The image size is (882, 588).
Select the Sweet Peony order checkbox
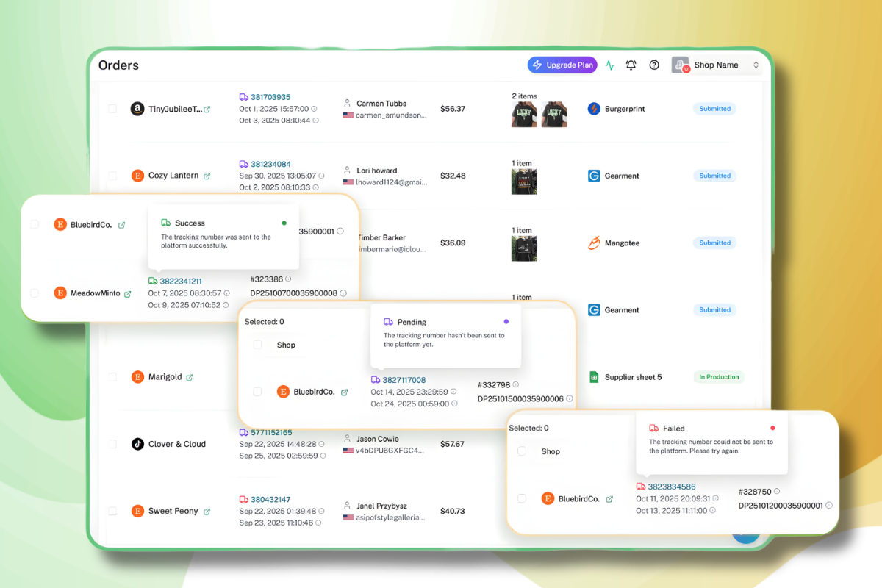coord(112,511)
